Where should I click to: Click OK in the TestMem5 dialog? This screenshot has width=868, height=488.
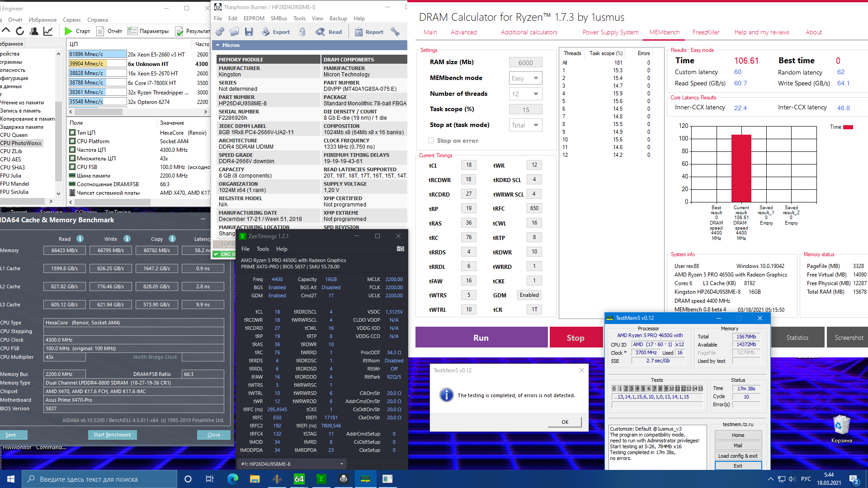565,422
